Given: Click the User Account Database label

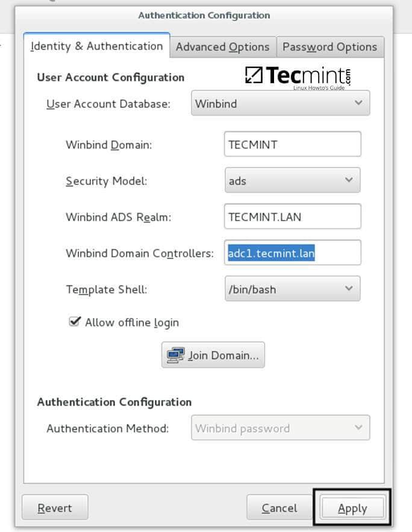Looking at the screenshot, I should [x=108, y=104].
